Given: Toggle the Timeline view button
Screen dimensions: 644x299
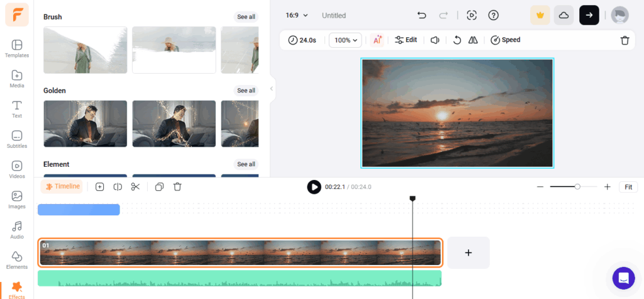Looking at the screenshot, I should [x=62, y=186].
